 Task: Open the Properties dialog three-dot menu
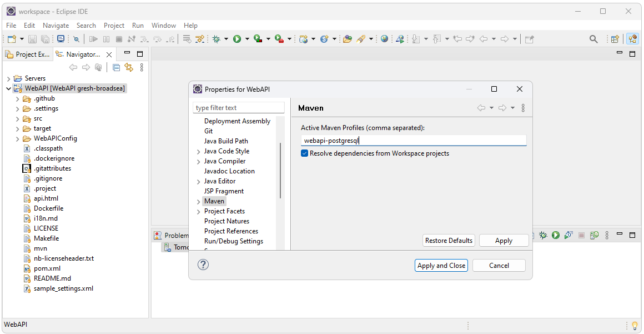click(523, 108)
